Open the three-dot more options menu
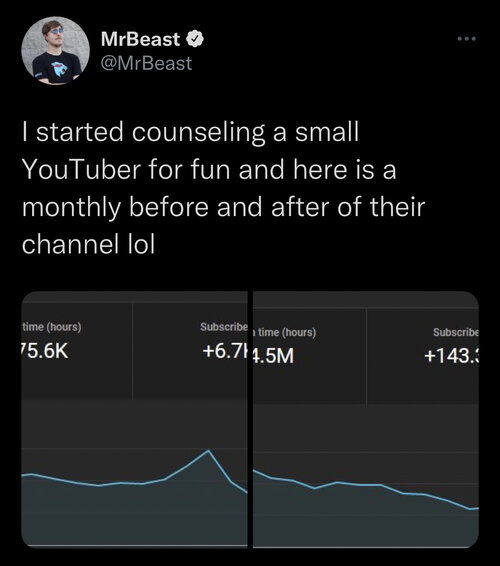This screenshot has width=500, height=566. [x=466, y=39]
